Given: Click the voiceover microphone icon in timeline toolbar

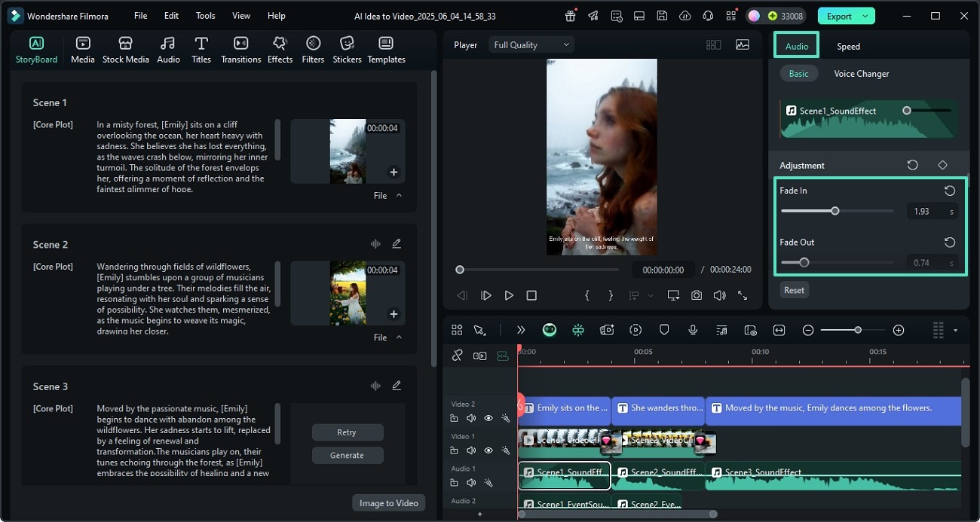Looking at the screenshot, I should coord(693,330).
